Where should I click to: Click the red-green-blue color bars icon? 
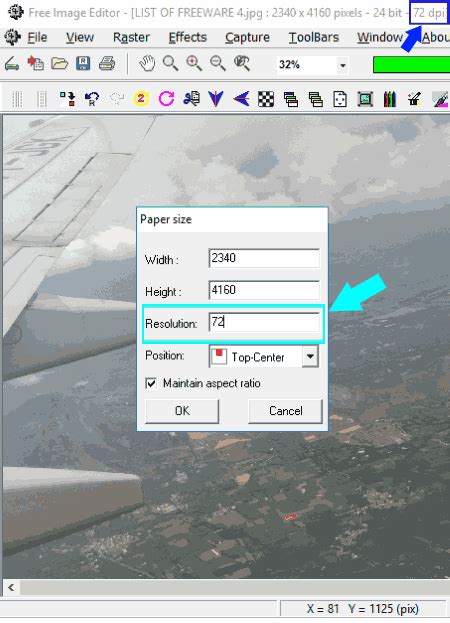[x=390, y=99]
